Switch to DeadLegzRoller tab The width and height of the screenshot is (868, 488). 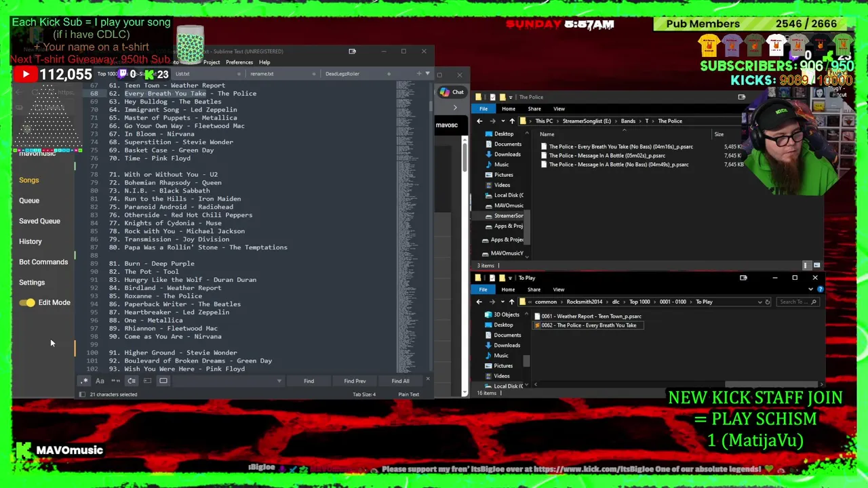pos(342,74)
